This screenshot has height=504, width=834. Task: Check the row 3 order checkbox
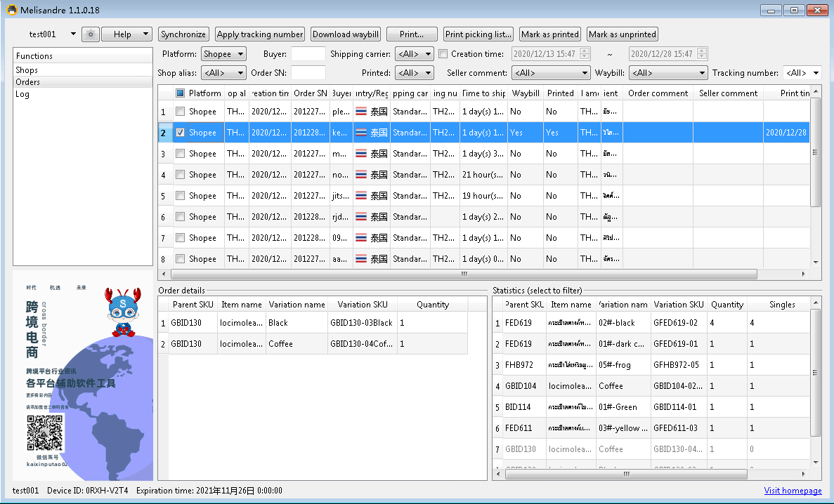[181, 154]
